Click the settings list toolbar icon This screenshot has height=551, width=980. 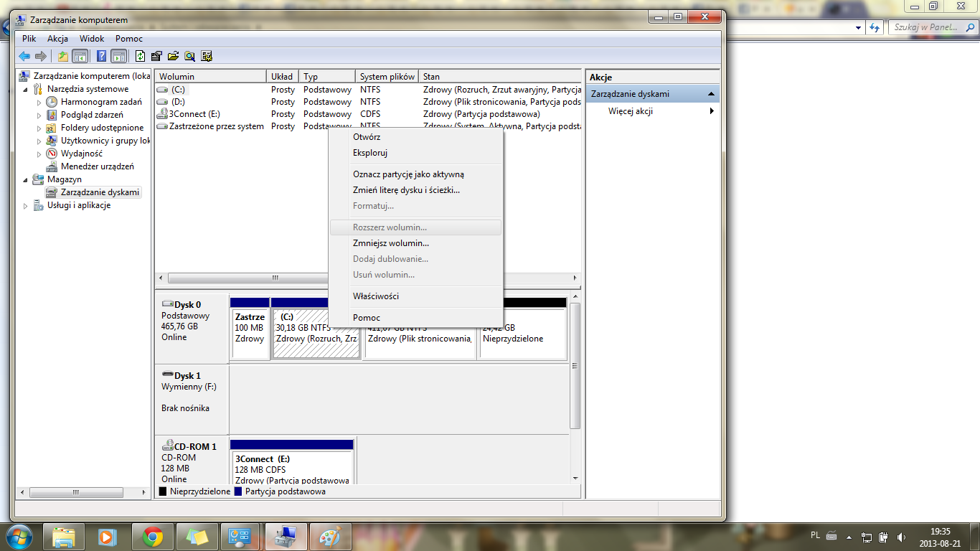pyautogui.click(x=207, y=56)
